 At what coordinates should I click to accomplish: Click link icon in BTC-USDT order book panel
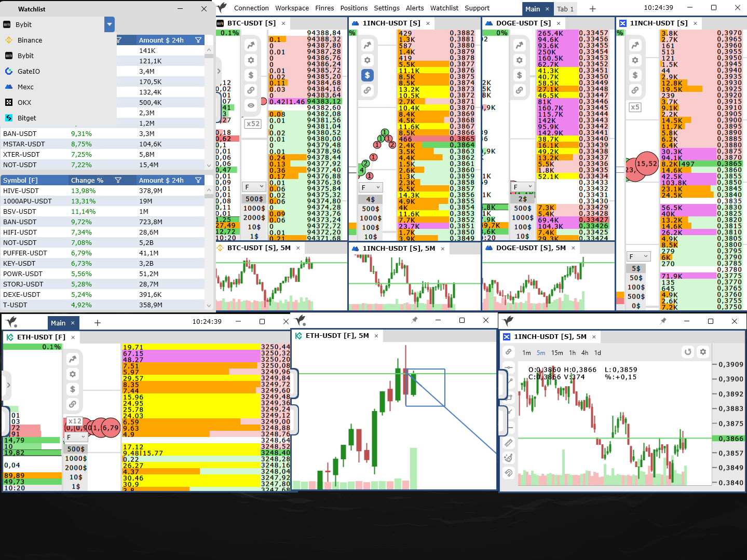coord(251,90)
